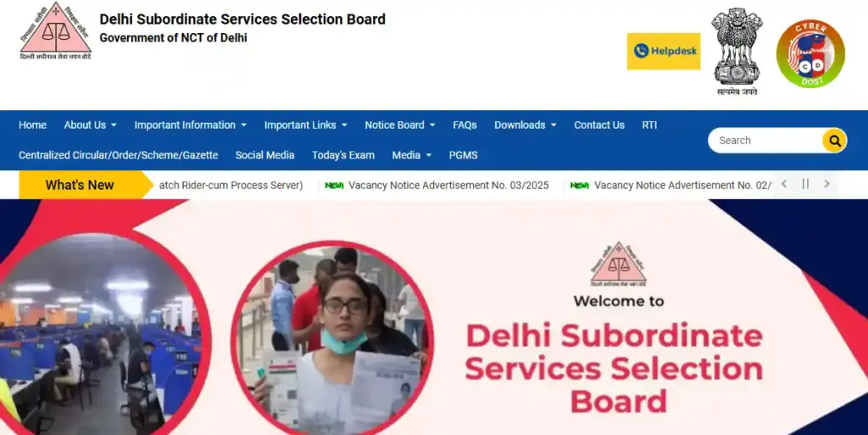Click the yellow search magnifier icon
This screenshot has width=868, height=435.
834,141
